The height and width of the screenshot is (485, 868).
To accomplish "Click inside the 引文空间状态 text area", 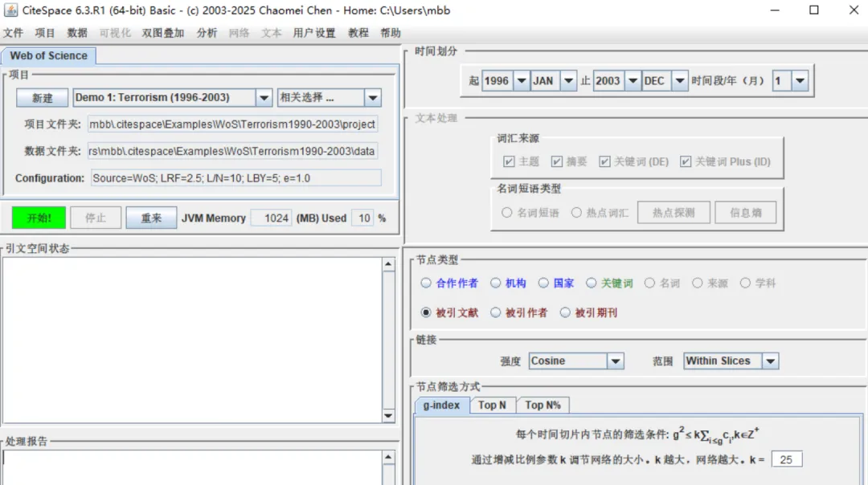I will (x=192, y=340).
